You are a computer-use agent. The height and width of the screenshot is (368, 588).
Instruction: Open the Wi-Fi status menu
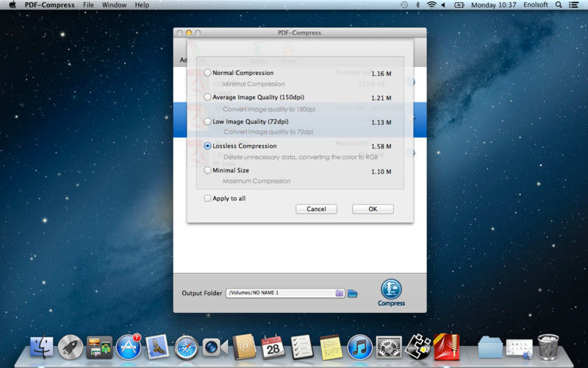coord(431,5)
